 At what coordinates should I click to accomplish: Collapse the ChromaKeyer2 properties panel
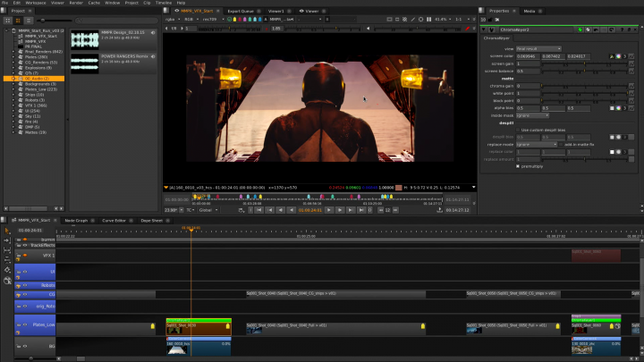pos(484,29)
